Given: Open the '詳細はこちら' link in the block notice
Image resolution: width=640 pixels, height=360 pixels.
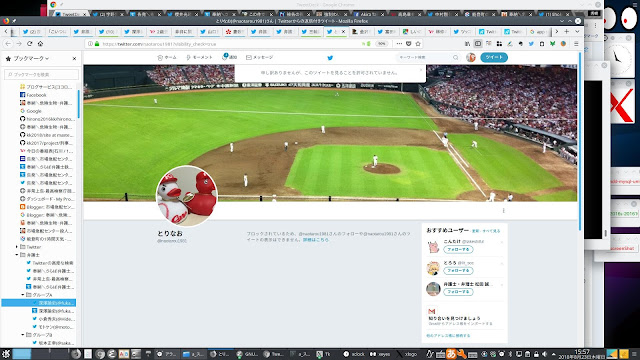Looking at the screenshot, I should pyautogui.click(x=316, y=240).
